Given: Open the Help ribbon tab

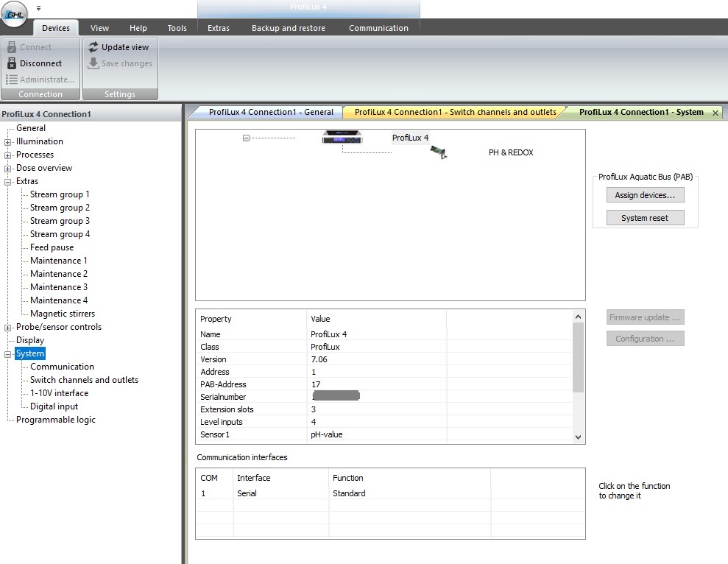Looking at the screenshot, I should point(138,28).
